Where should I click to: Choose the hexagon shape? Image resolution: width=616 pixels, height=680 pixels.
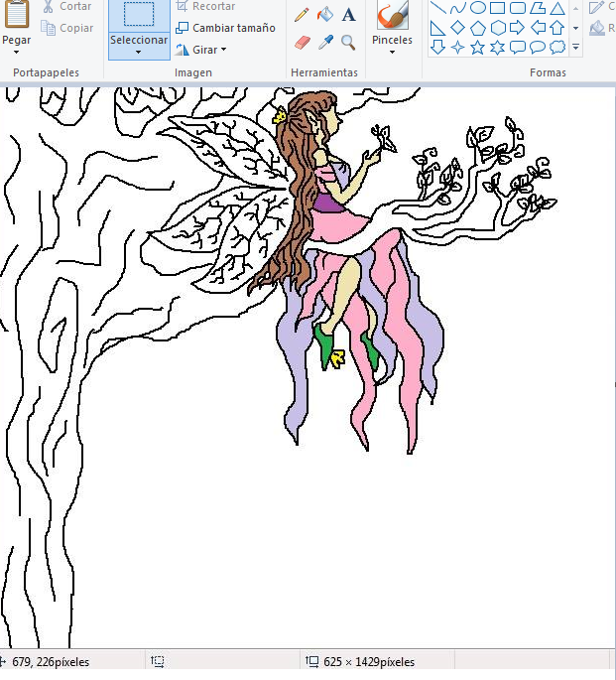[498, 28]
